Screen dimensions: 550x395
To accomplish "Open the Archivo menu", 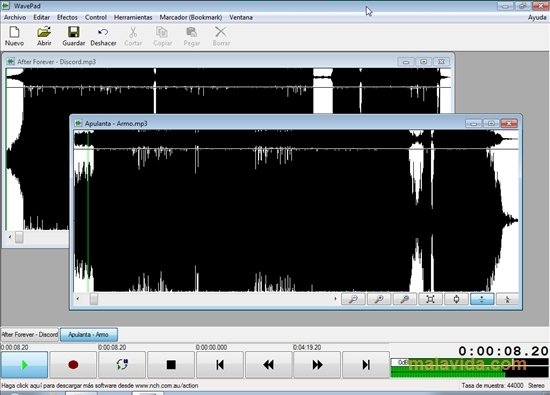I will tap(15, 17).
